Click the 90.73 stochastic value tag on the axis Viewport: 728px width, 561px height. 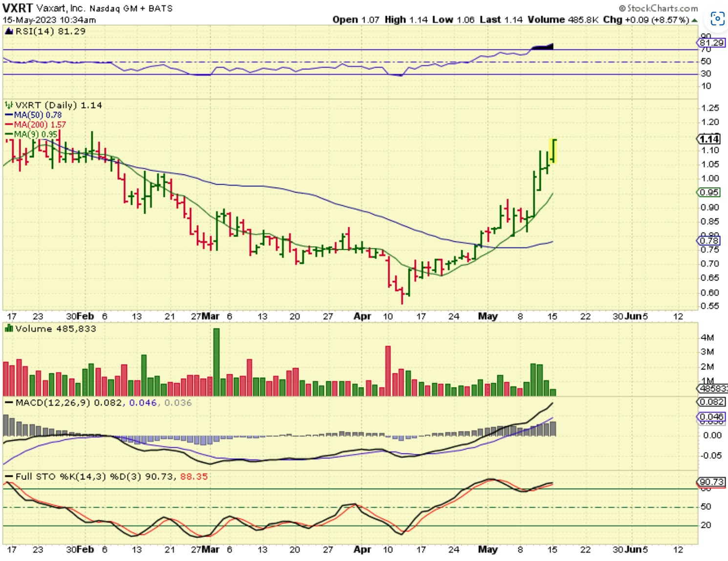(x=711, y=482)
